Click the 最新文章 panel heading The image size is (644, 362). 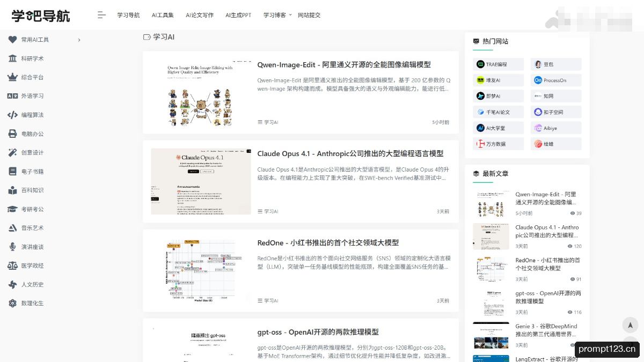pos(491,174)
